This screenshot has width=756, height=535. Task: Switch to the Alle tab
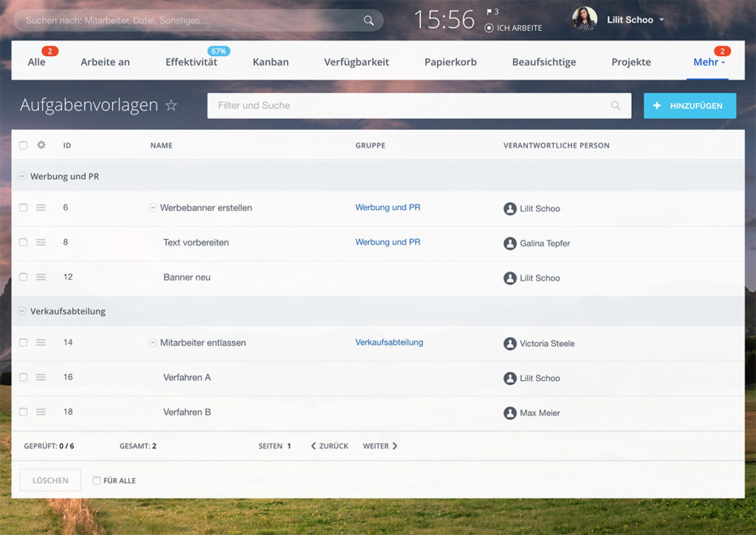point(37,62)
